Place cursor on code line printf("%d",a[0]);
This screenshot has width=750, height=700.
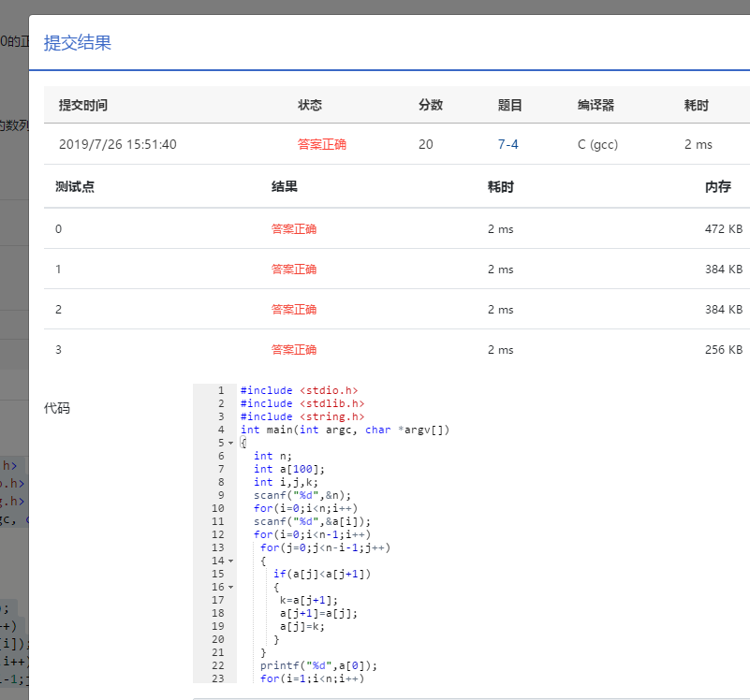click(318, 665)
